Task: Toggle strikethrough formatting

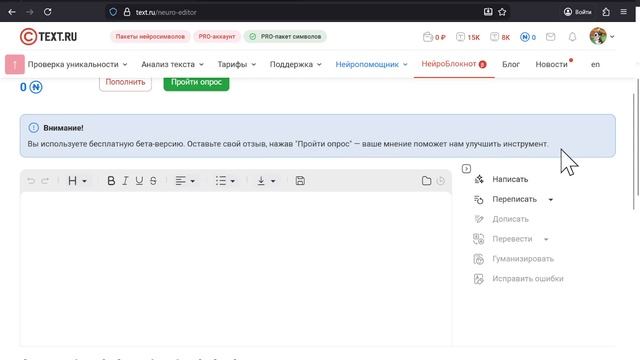Action: click(153, 181)
